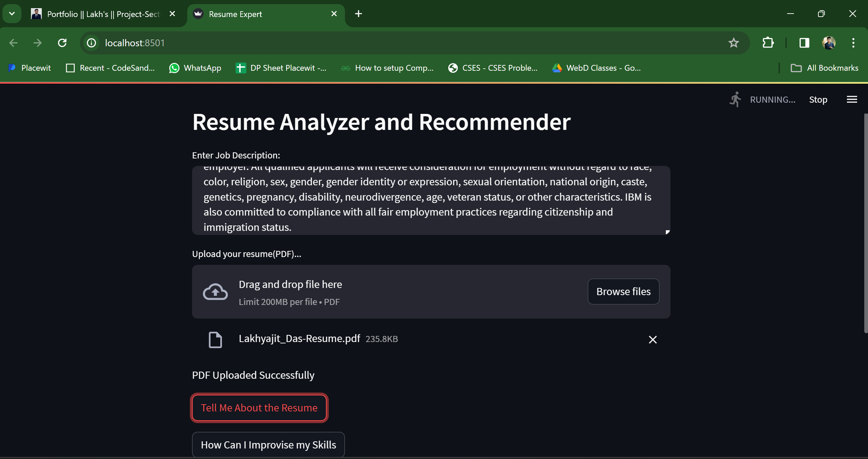Switch to the Portfolio Lakh's tab
Viewport: 868px width, 459px height.
pyautogui.click(x=102, y=14)
